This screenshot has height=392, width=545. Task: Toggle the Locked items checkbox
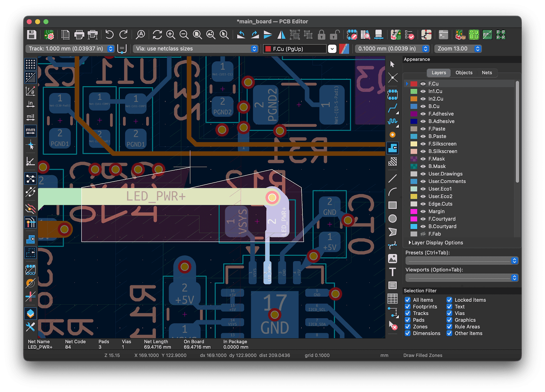(x=449, y=300)
